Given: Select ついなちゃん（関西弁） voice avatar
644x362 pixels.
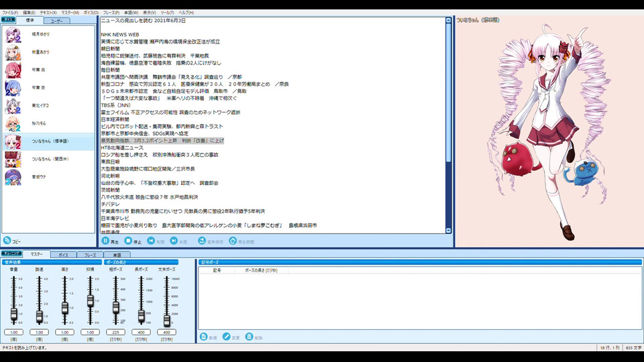Looking at the screenshot, I should click(13, 160).
